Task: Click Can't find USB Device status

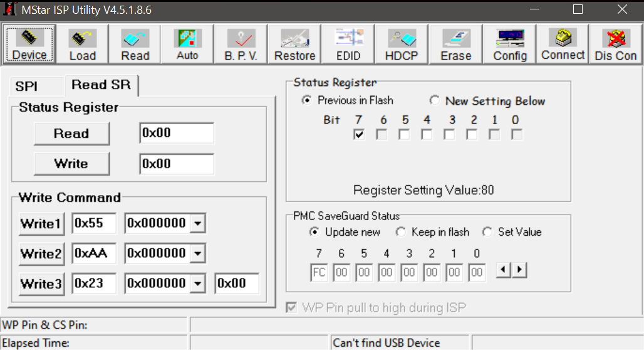Action: click(386, 343)
